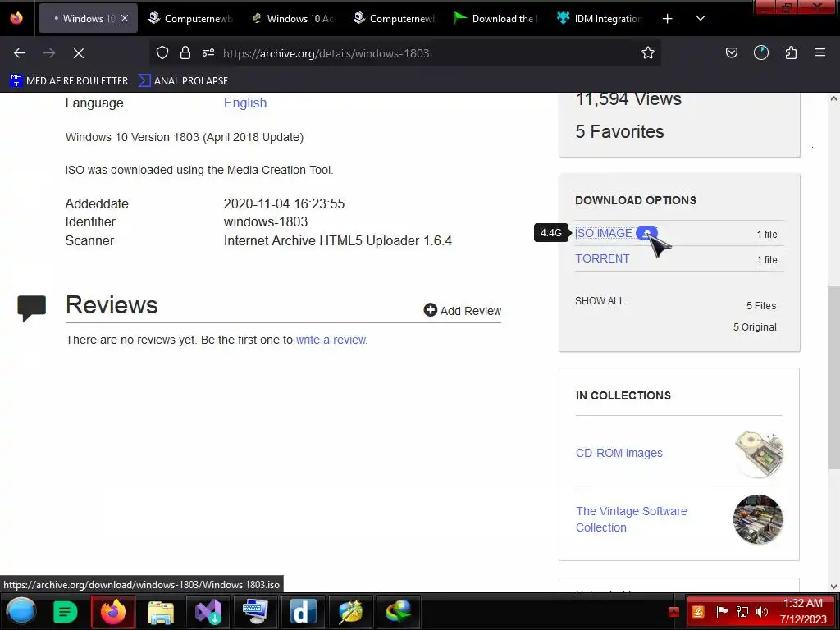Viewport: 840px width, 630px height.
Task: Stop page loading with the X button
Action: (x=78, y=53)
